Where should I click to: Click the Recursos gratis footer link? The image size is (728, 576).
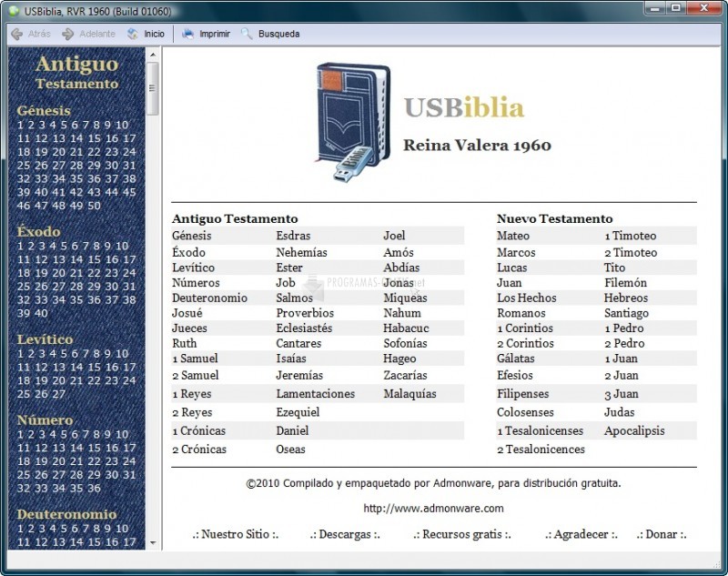click(x=462, y=534)
